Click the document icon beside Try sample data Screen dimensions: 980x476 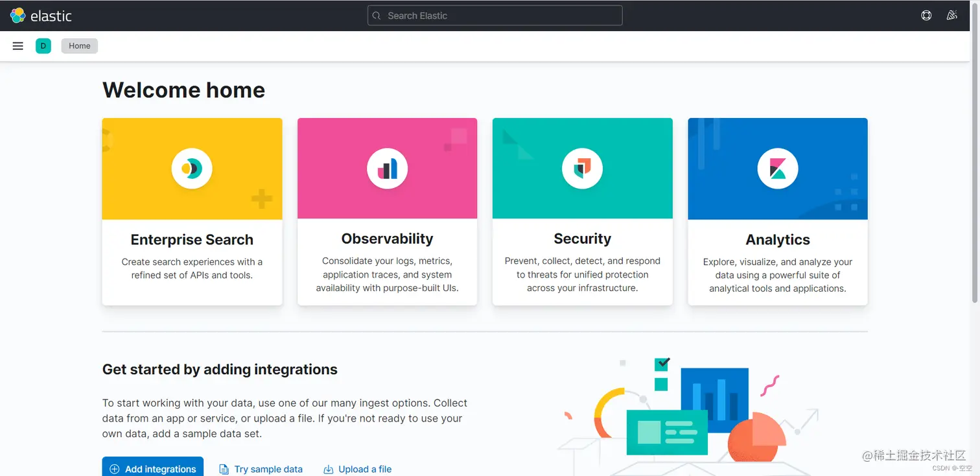tap(224, 469)
